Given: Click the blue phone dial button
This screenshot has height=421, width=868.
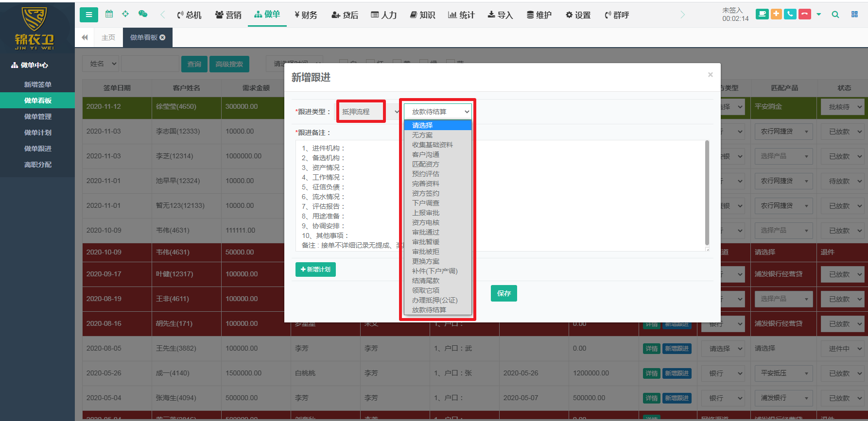Looking at the screenshot, I should pyautogui.click(x=790, y=14).
